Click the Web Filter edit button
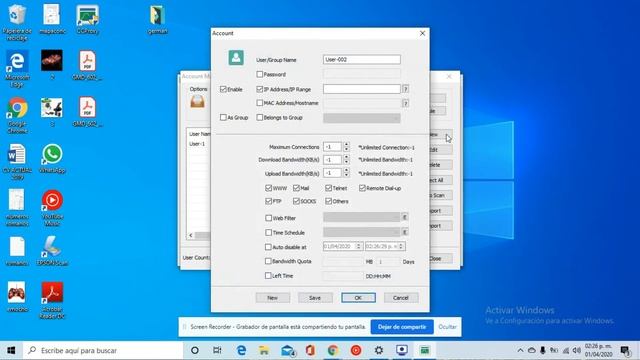The width and height of the screenshot is (640, 360). tap(404, 218)
